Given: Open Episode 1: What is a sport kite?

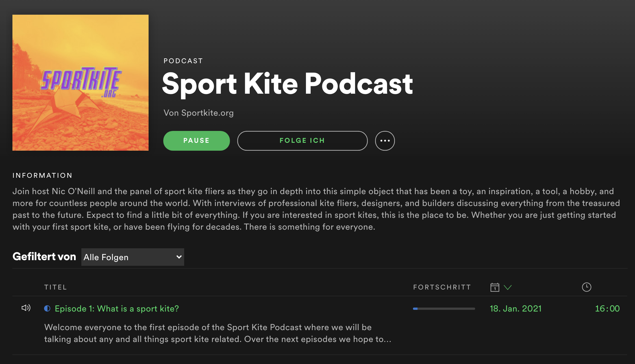Looking at the screenshot, I should [x=117, y=308].
